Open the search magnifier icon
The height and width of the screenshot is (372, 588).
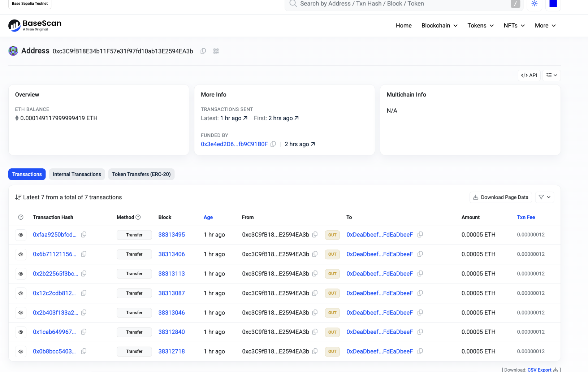(293, 4)
